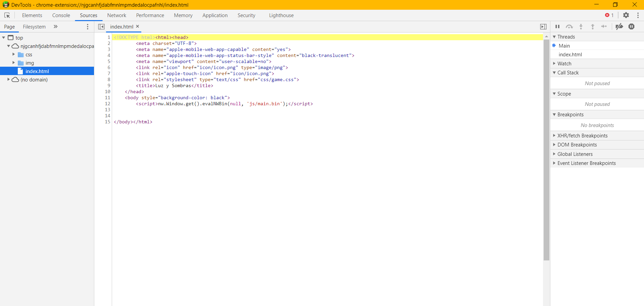
Task: Hide the file navigator sidebar
Action: pyautogui.click(x=101, y=27)
